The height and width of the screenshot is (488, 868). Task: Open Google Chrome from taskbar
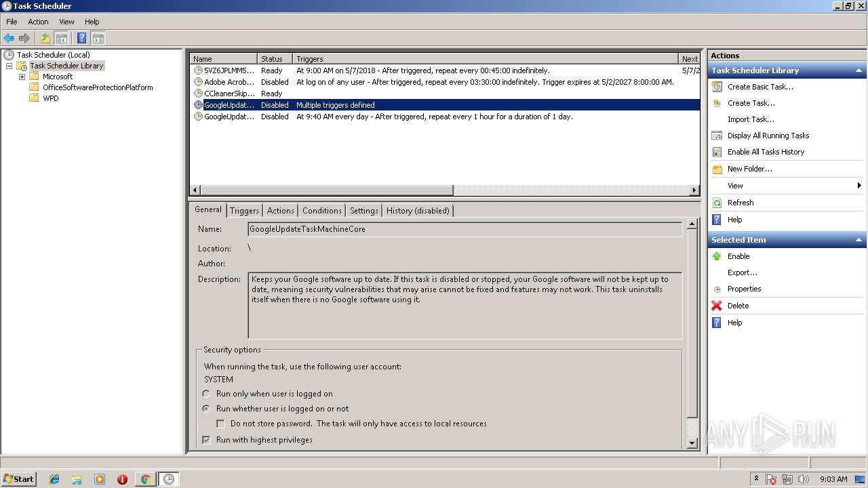click(x=145, y=479)
